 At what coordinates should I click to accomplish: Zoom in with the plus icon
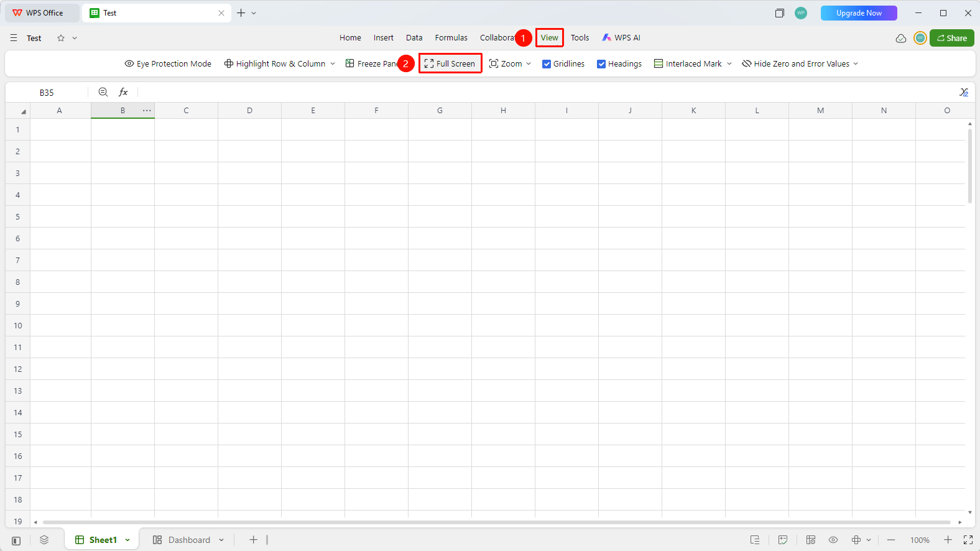[x=948, y=540]
